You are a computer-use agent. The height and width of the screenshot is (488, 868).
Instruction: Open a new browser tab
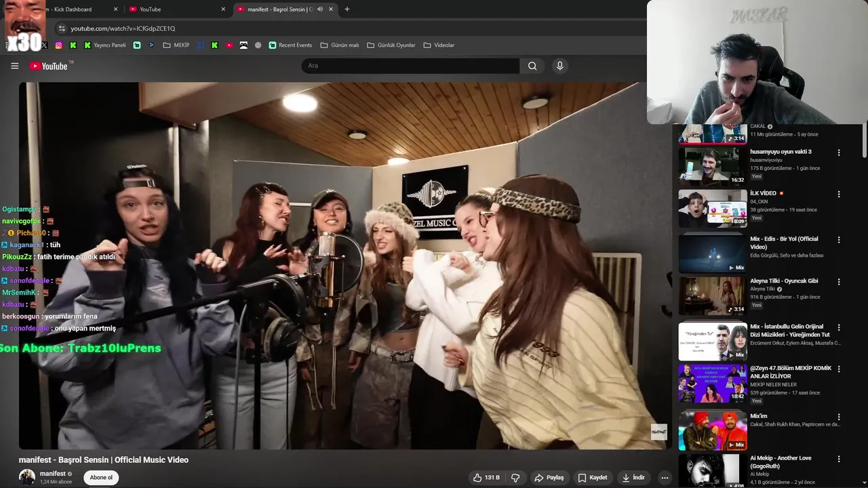click(347, 9)
